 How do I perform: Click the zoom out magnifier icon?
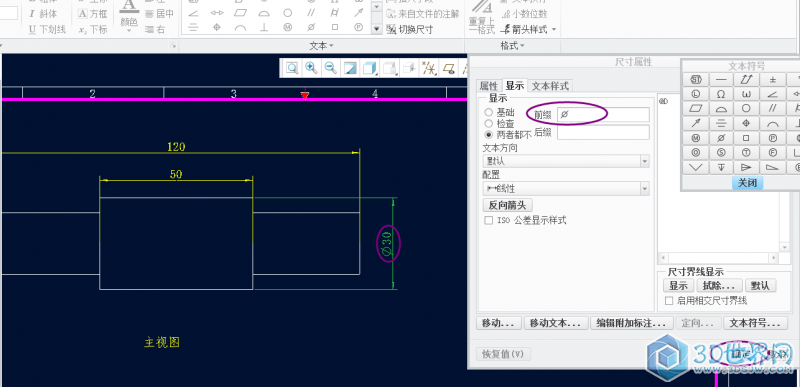coord(331,68)
